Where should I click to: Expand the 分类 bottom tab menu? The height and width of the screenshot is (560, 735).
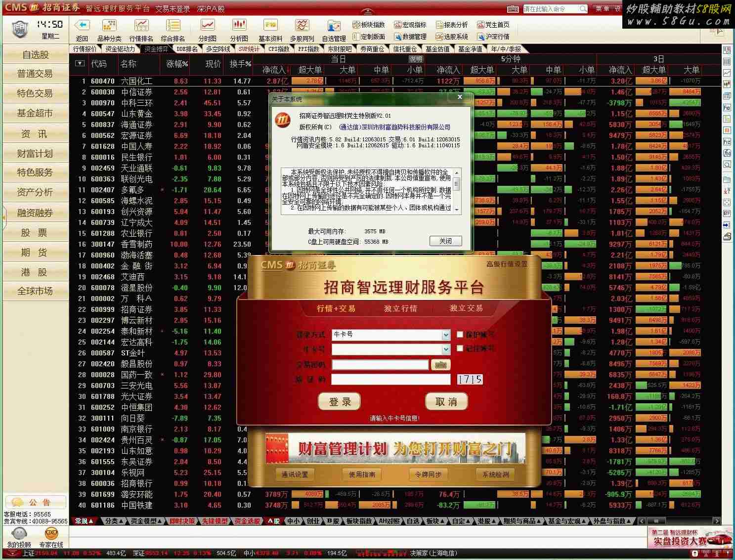[115, 521]
